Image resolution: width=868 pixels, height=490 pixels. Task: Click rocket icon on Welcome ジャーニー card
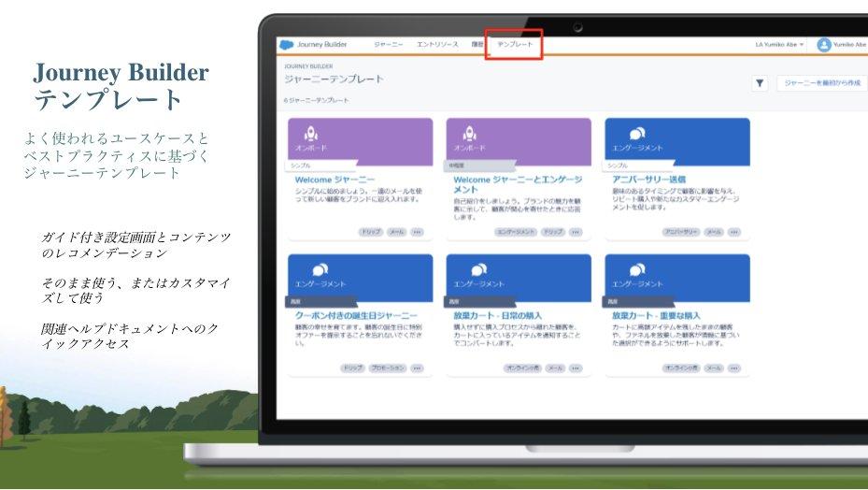click(x=310, y=134)
